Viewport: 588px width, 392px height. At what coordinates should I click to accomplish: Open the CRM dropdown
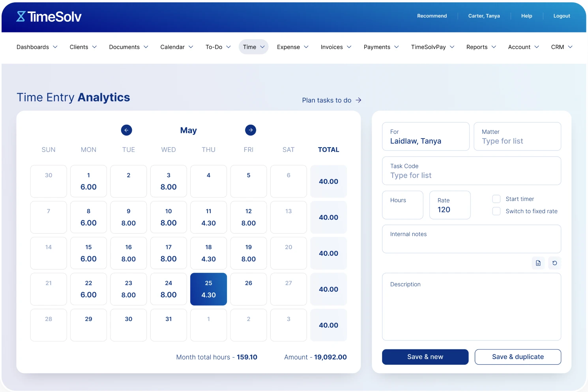pos(561,47)
